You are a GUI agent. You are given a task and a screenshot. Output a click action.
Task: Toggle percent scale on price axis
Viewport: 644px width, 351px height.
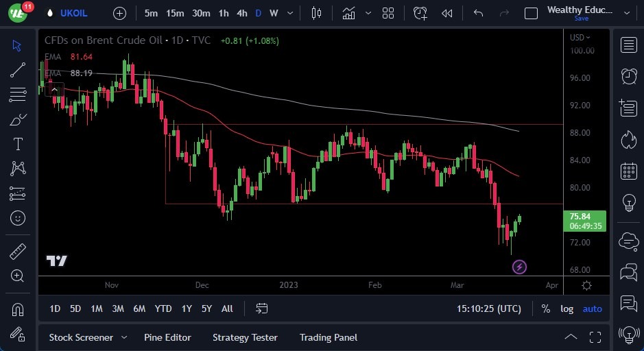click(546, 308)
